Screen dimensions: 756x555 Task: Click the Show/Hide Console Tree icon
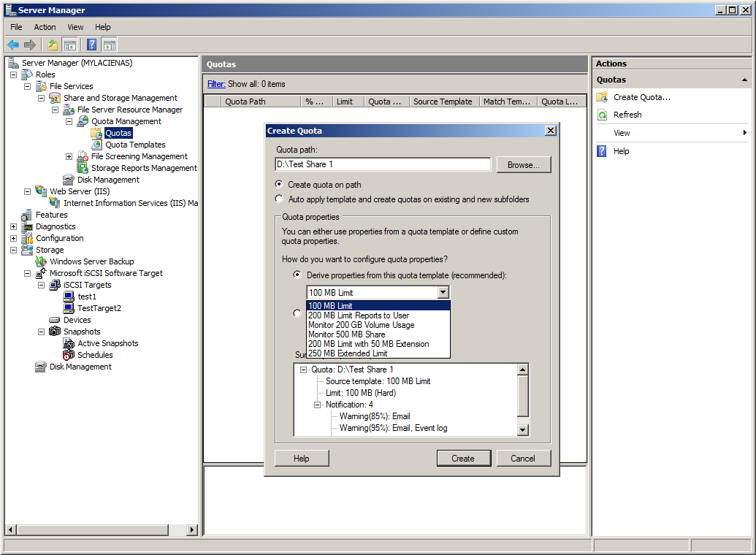click(70, 45)
